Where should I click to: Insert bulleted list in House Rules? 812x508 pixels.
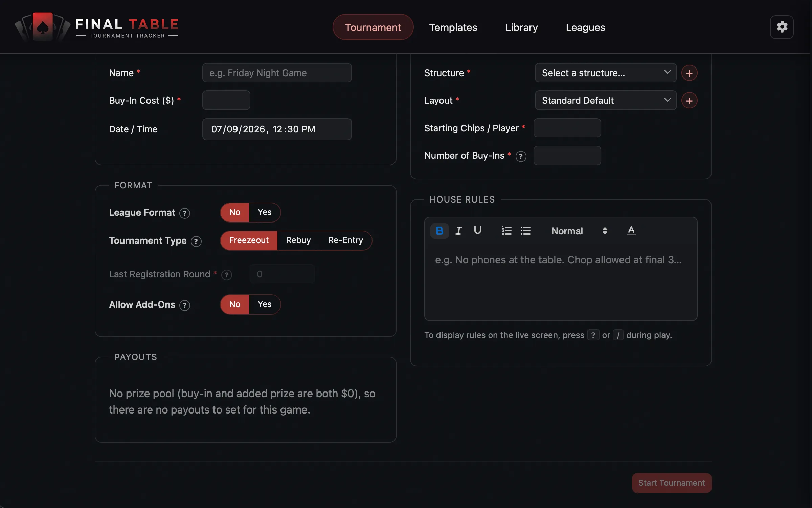click(x=525, y=231)
